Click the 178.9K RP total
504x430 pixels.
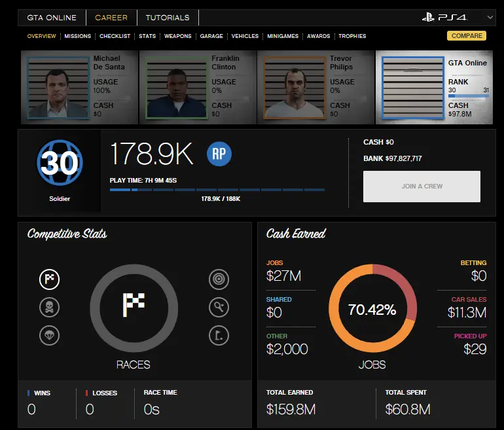151,154
